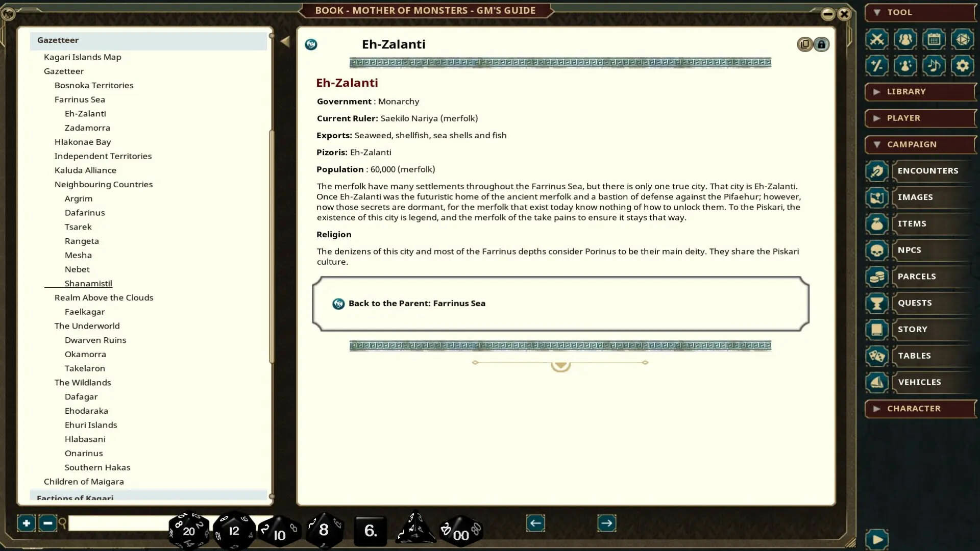The image size is (980, 551).
Task: Open the dice Tables tool
Action: tap(963, 39)
